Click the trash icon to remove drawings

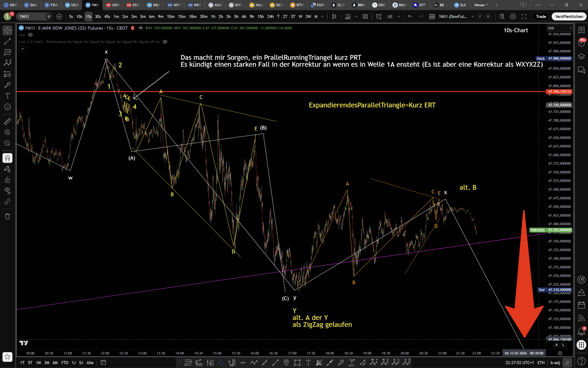coord(7,216)
